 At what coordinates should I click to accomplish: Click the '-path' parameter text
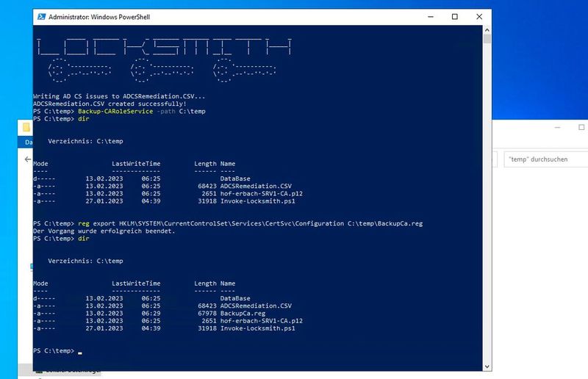166,112
